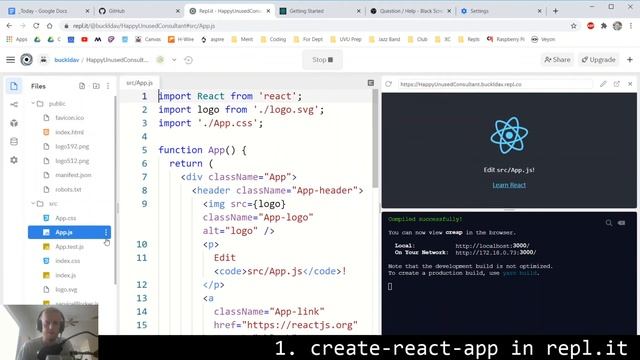Click the yarn build link in console
Screen dimensions: 640x360
pos(520,273)
